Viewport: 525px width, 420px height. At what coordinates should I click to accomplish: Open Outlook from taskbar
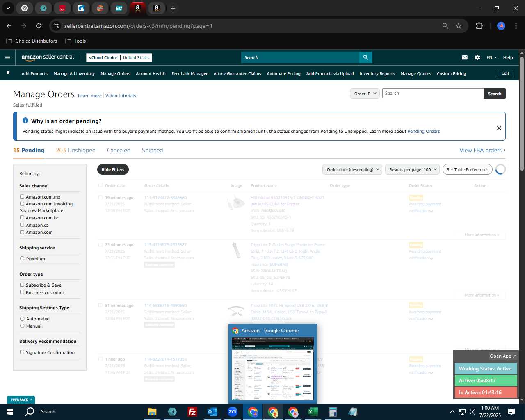coord(212,412)
